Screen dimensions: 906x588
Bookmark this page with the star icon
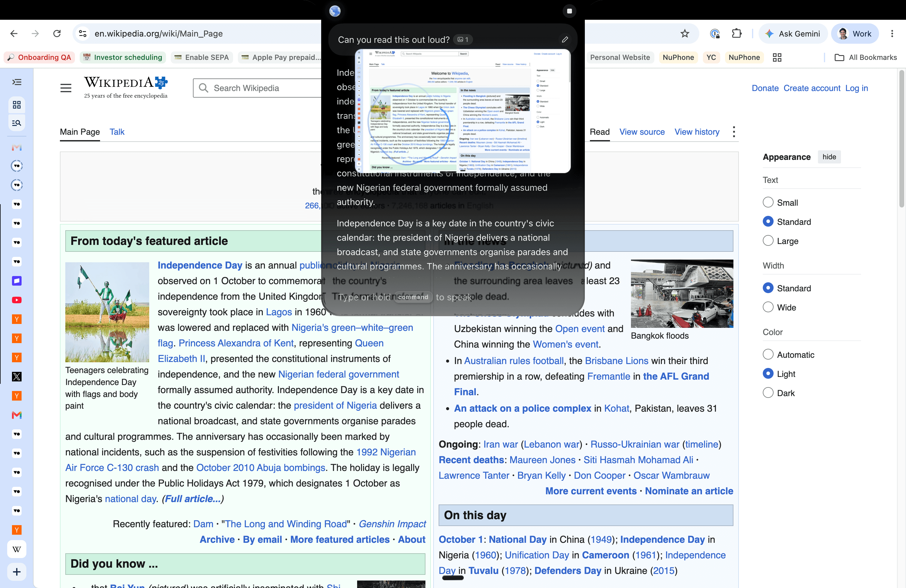coord(685,34)
